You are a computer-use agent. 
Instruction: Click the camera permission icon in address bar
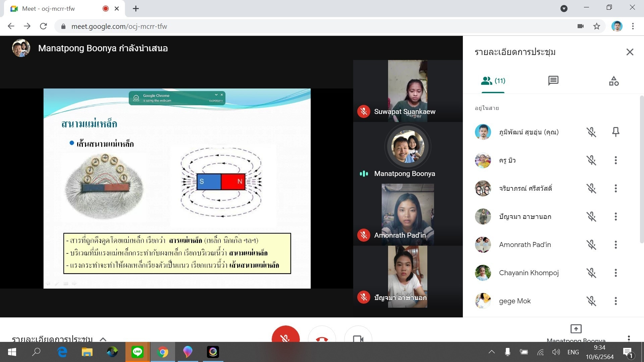[581, 26]
